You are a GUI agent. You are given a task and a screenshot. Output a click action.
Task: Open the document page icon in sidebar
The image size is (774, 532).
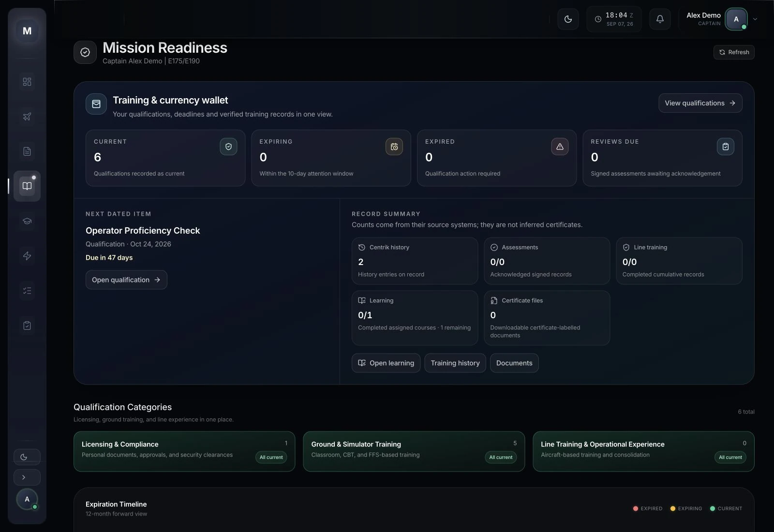click(x=27, y=151)
